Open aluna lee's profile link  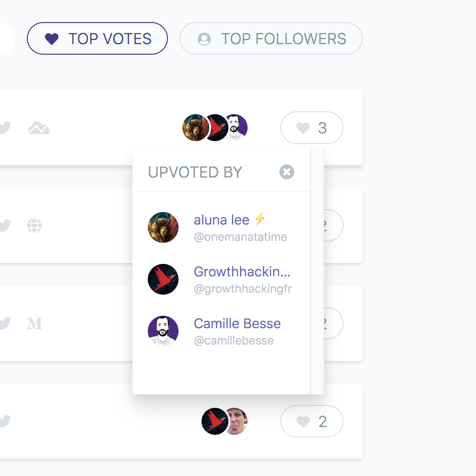coord(222,220)
